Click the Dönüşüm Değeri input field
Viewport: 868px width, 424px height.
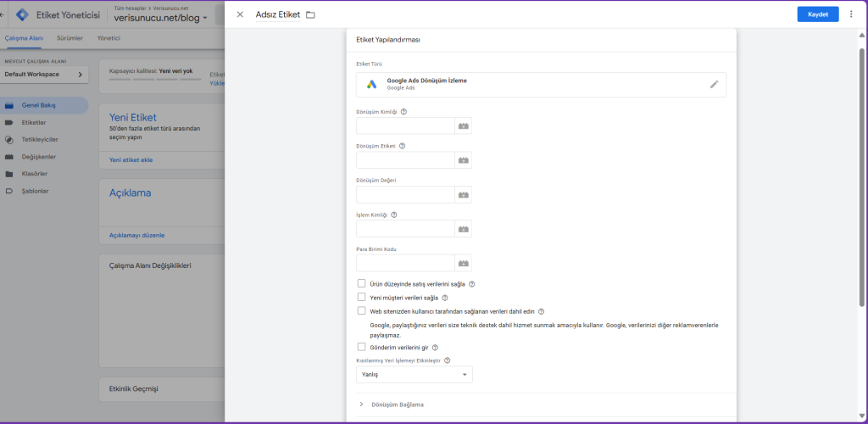click(x=406, y=194)
